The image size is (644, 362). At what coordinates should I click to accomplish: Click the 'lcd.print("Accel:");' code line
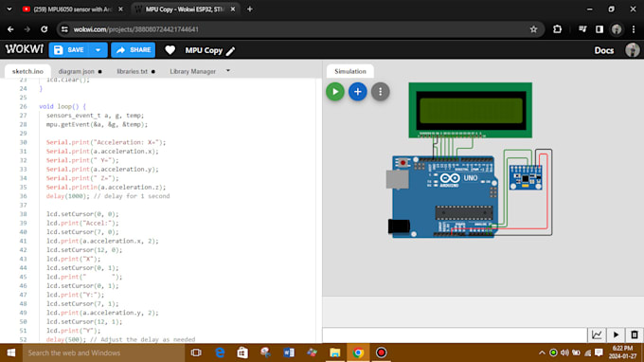pos(82,223)
